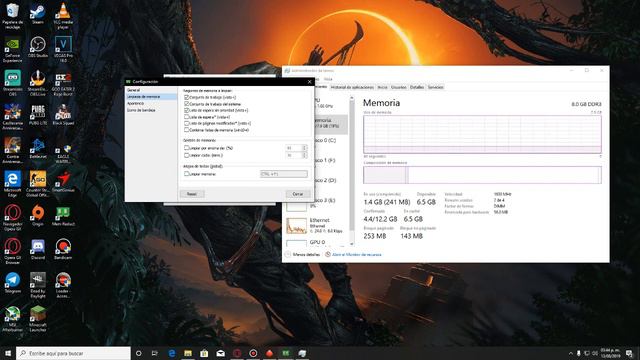The width and height of the screenshot is (640, 360).
Task: Open the notification center in the taskbar
Action: [x=629, y=353]
